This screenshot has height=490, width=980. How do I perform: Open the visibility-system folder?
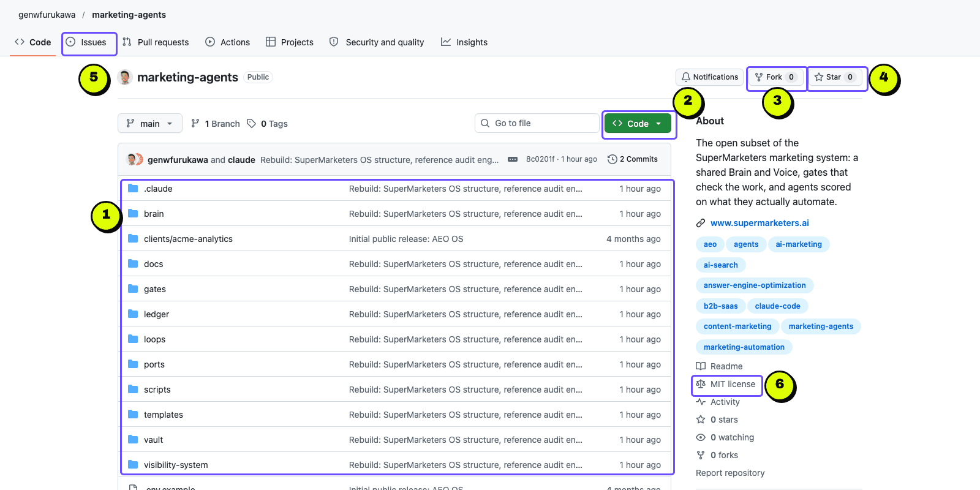(x=176, y=465)
